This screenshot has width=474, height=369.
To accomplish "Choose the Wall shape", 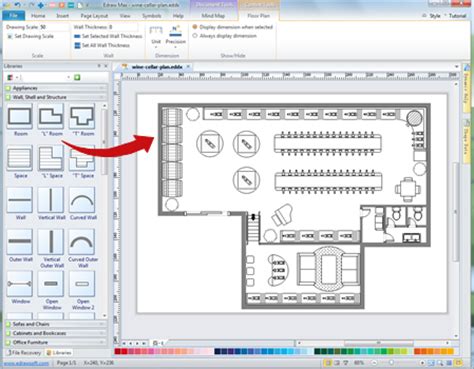I will [x=20, y=200].
